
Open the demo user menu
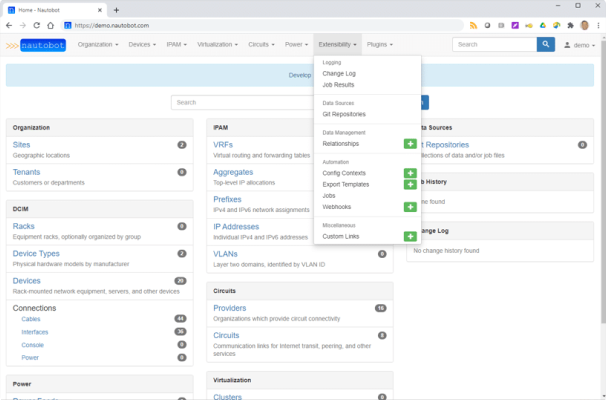(580, 45)
